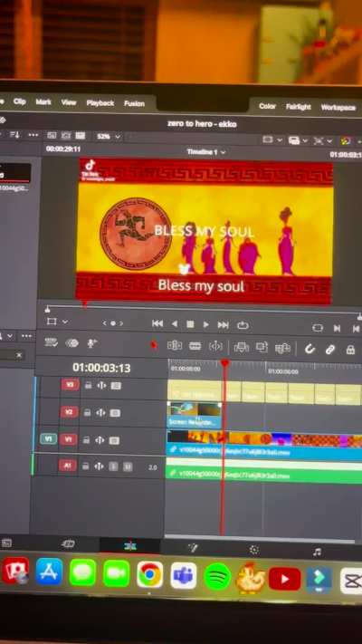Viewport: 362px width, 644px height.
Task: Click the 00:00:29:11 duration timecode
Action: click(x=63, y=149)
